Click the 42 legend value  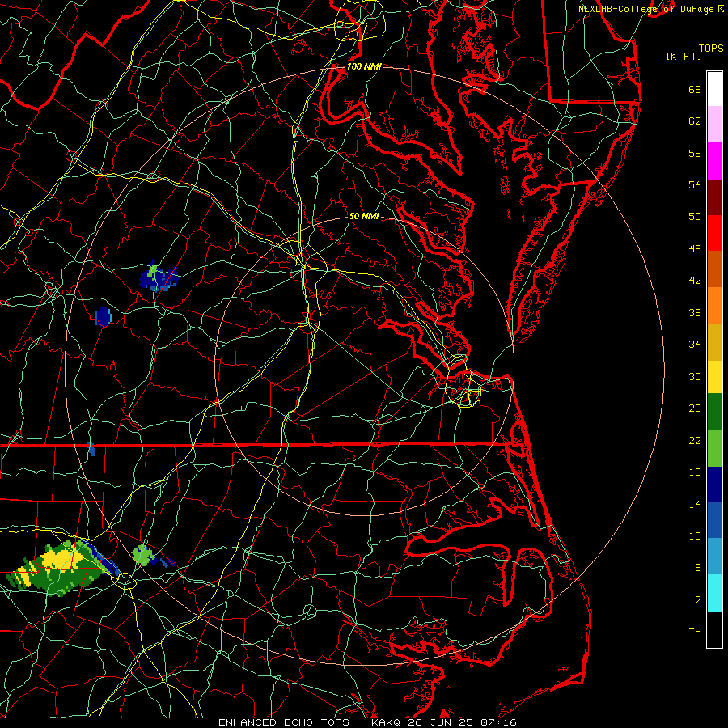click(x=695, y=281)
